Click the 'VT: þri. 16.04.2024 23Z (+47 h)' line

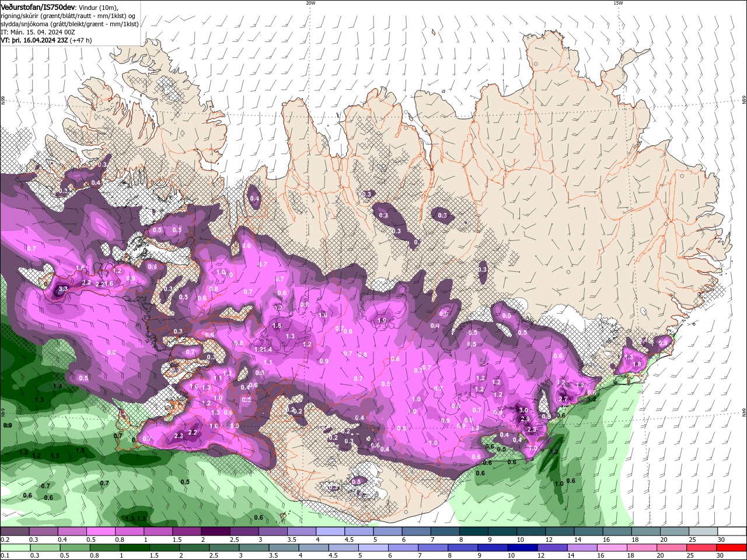tap(46, 40)
